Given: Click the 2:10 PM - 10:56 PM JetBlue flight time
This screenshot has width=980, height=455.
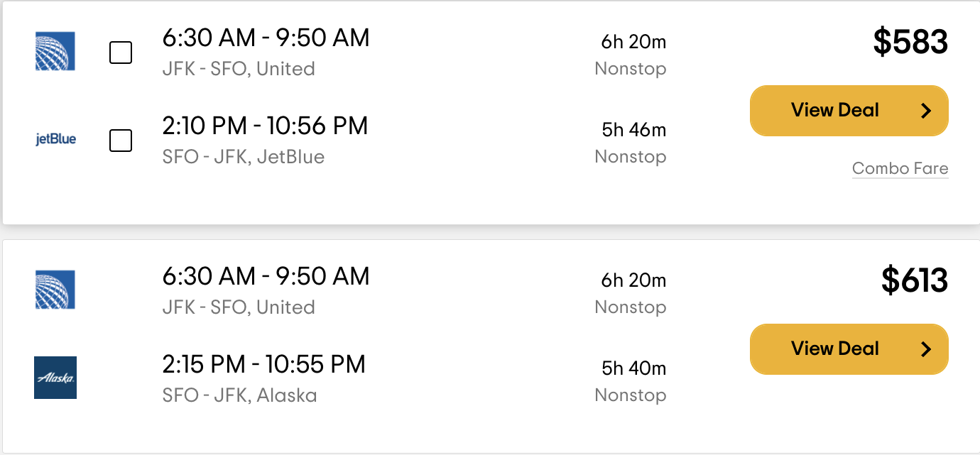Looking at the screenshot, I should tap(266, 126).
